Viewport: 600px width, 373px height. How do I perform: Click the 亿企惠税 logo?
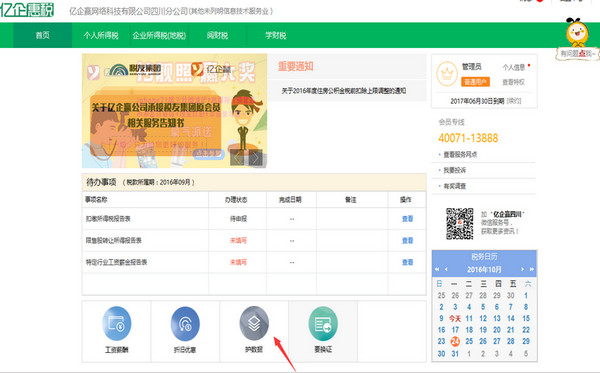(x=27, y=10)
